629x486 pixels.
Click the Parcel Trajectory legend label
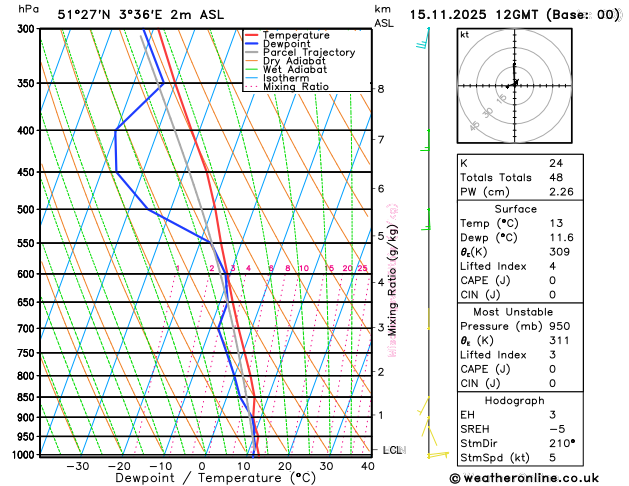(x=309, y=53)
